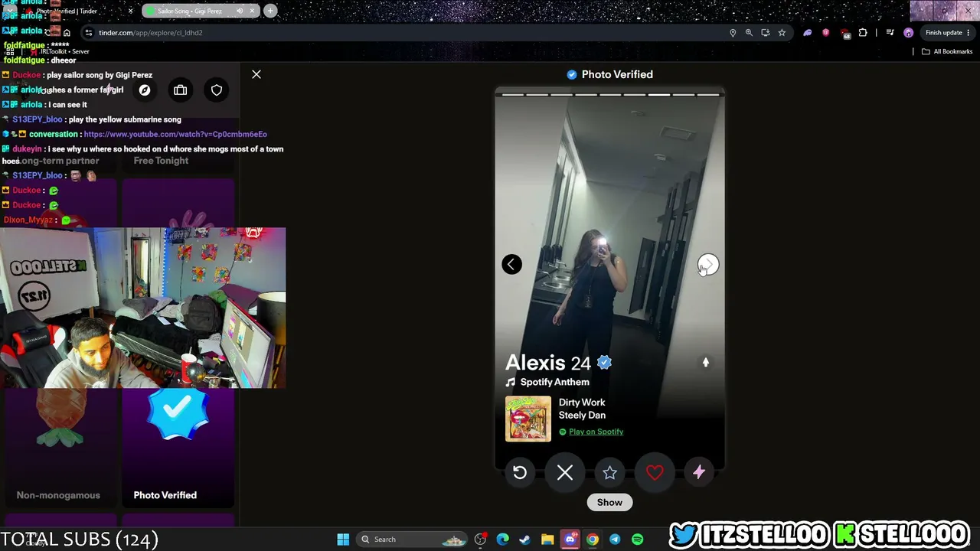The image size is (980, 551).
Task: Click Finish update in Chrome
Action: [948, 33]
